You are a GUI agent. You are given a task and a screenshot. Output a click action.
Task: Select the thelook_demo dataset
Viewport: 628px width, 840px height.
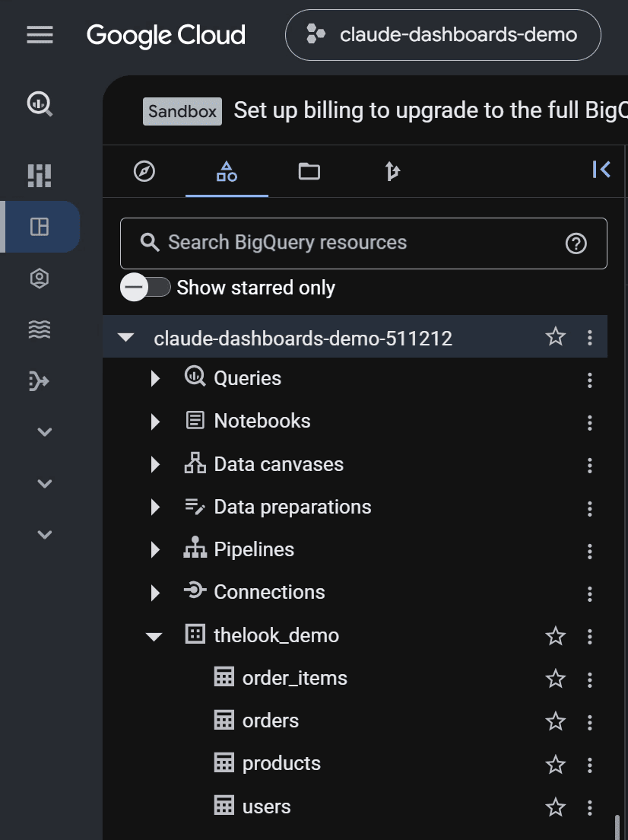click(x=276, y=635)
